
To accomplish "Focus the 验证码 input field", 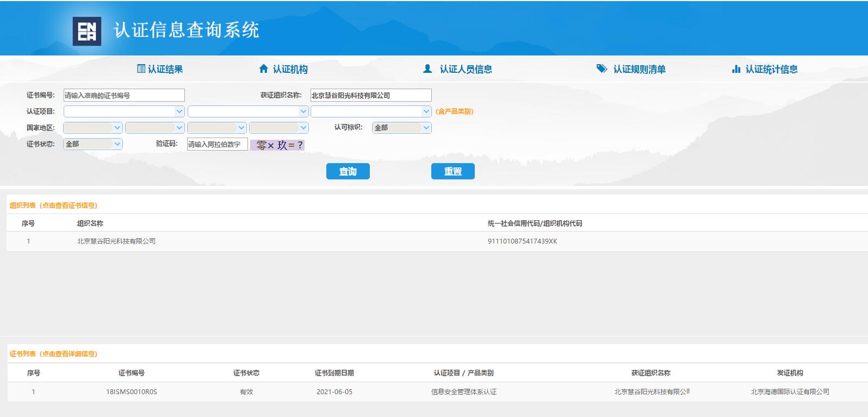I will [218, 144].
